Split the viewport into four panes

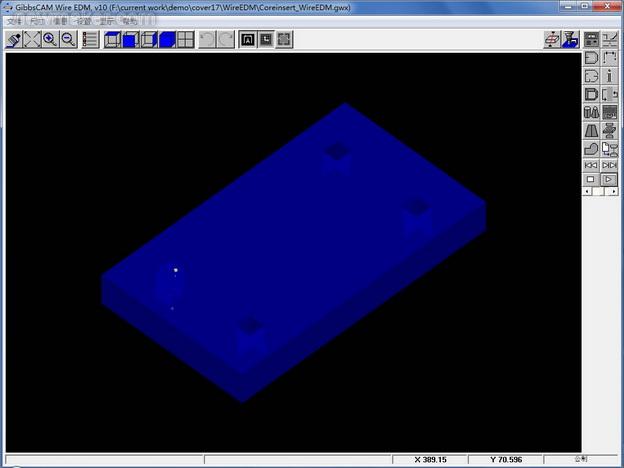pos(185,39)
